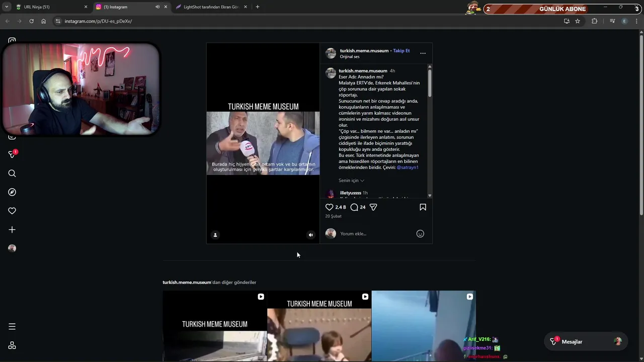This screenshot has height=362, width=644.
Task: Open the Meta apps icon at sidebar bottom
Action: click(12, 345)
